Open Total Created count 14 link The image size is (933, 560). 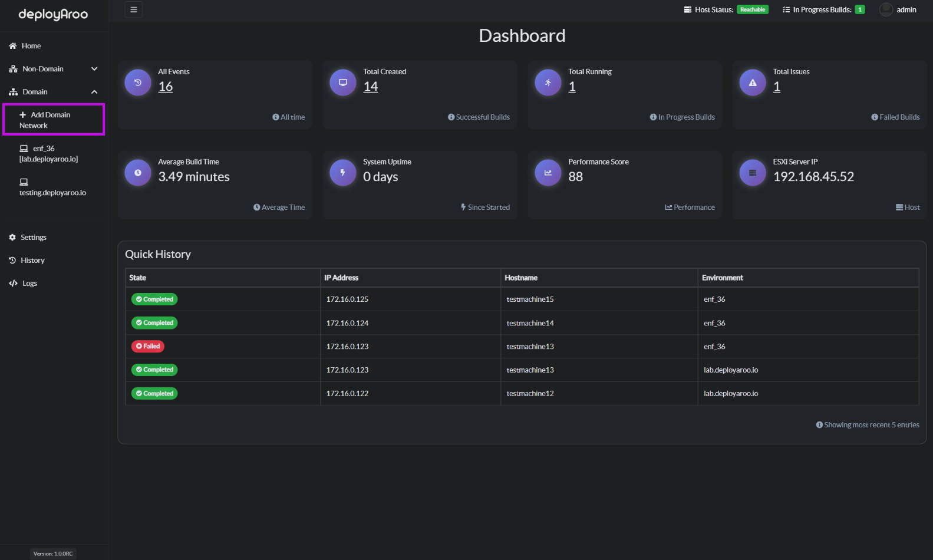(x=371, y=87)
